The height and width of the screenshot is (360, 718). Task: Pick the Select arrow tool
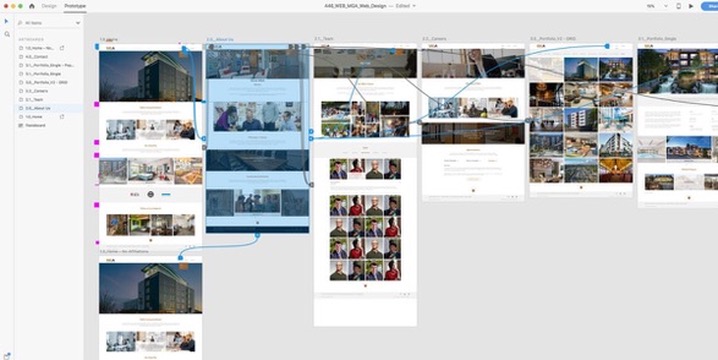(x=6, y=21)
